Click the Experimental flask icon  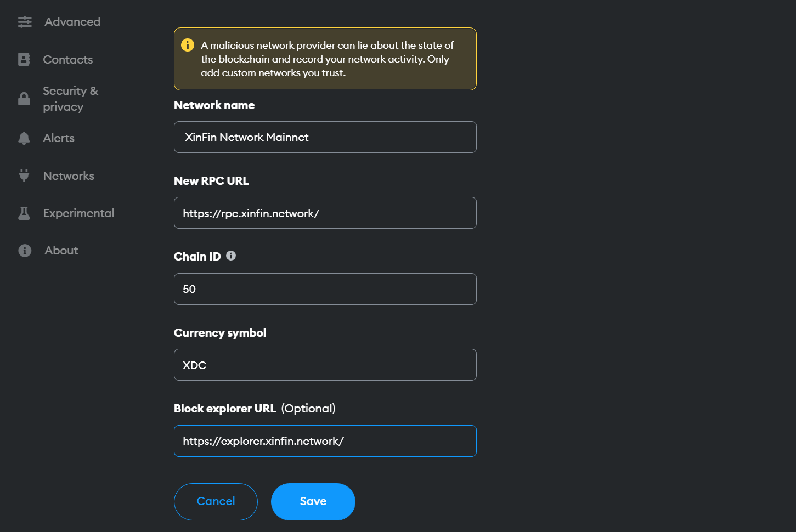click(24, 213)
